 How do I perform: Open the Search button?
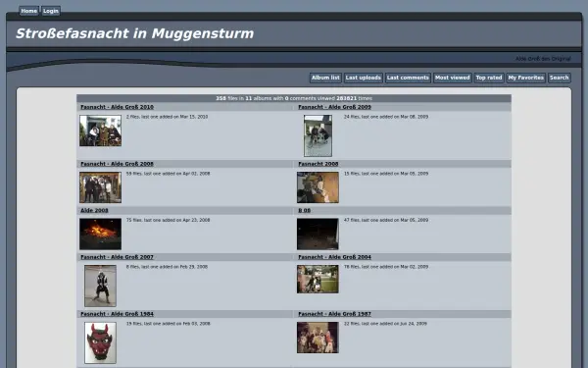560,78
